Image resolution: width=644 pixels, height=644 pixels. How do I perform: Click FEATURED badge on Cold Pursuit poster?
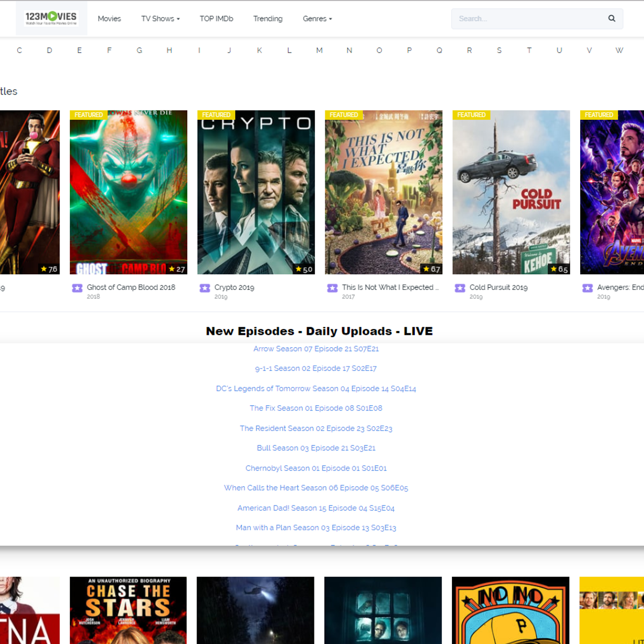point(471,115)
